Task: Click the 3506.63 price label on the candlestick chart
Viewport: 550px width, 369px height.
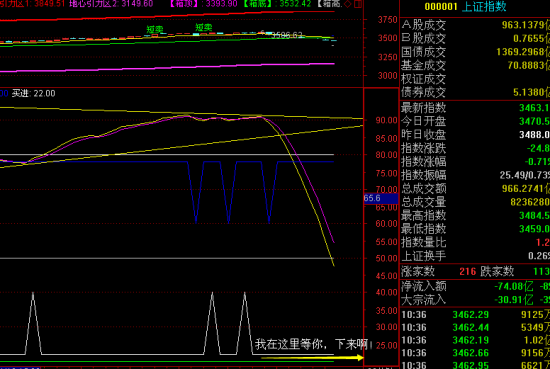Action: click(x=287, y=35)
